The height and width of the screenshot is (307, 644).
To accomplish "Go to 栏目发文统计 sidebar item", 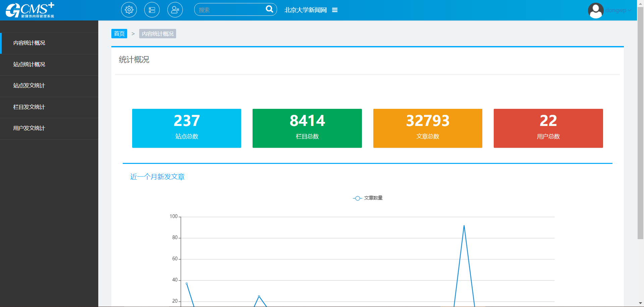I will coord(29,107).
